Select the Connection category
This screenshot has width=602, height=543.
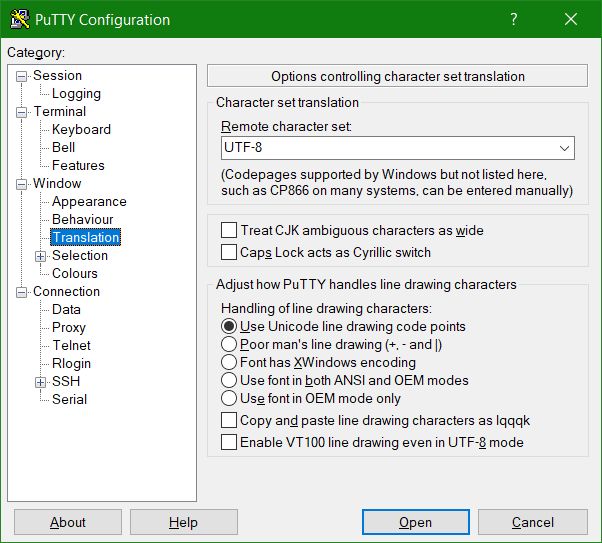[x=66, y=292]
